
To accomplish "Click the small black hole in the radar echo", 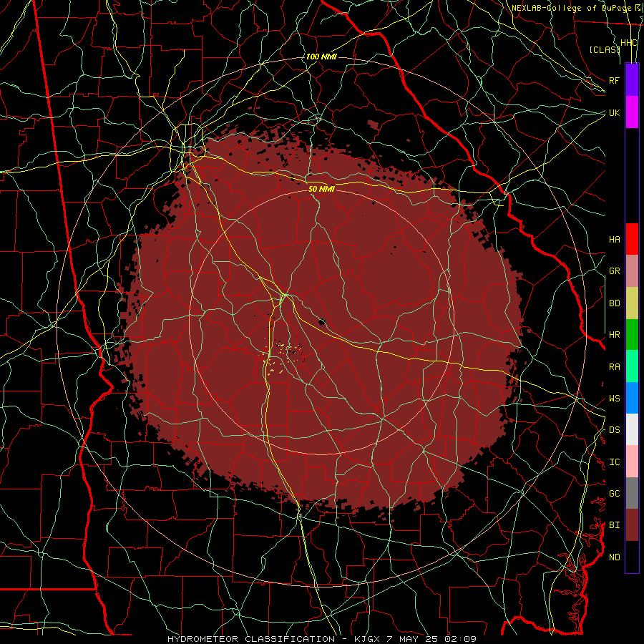I will click(321, 322).
